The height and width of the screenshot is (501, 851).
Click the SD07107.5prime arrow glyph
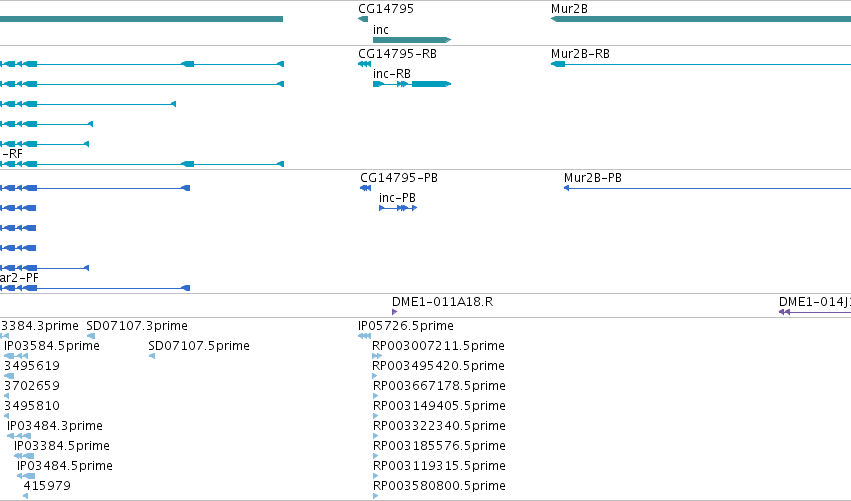152,356
